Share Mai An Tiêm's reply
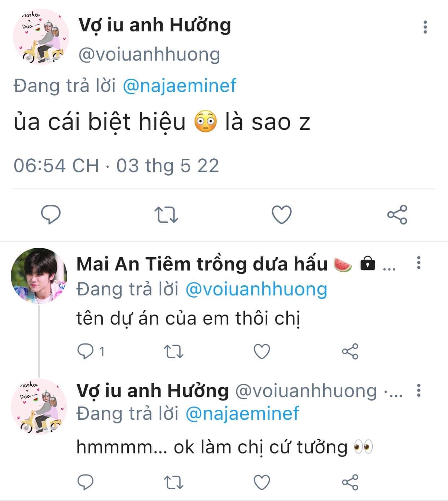448x501 pixels. [350, 352]
